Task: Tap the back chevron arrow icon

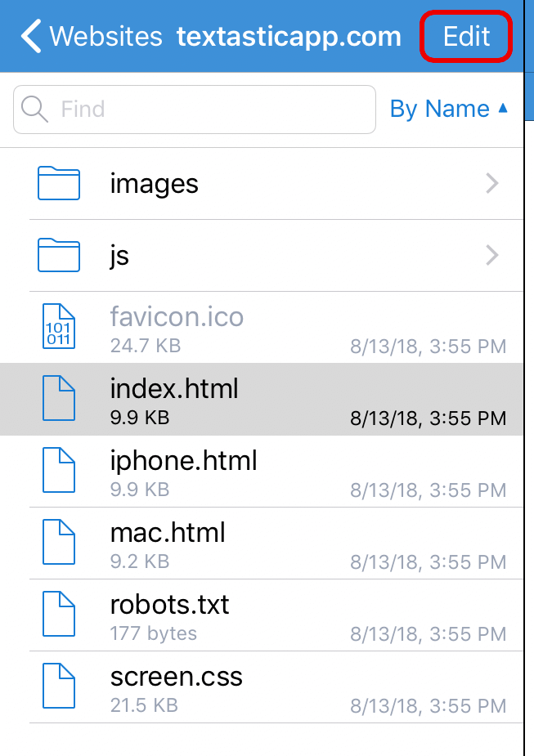Action: [x=31, y=37]
